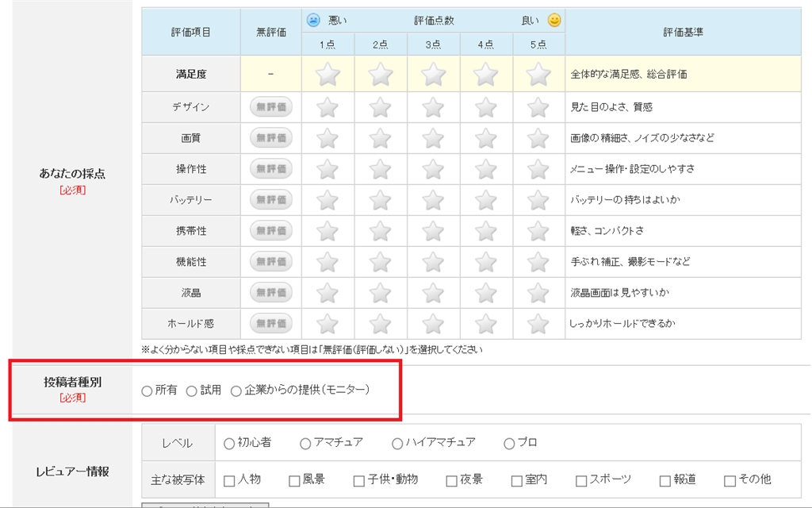Tick the 報道 checkbox
This screenshot has width=812, height=508.
coord(665,481)
